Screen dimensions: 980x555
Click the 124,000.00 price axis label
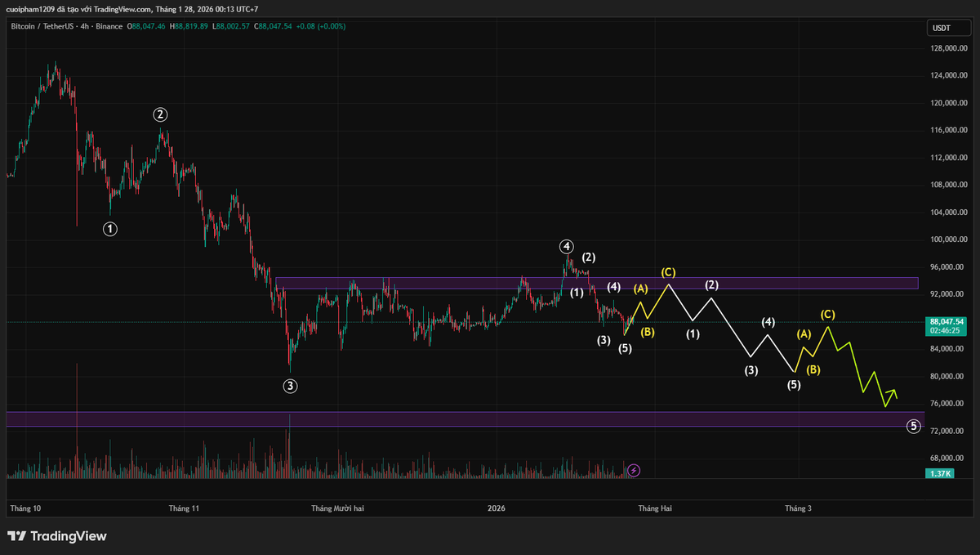[x=949, y=76]
